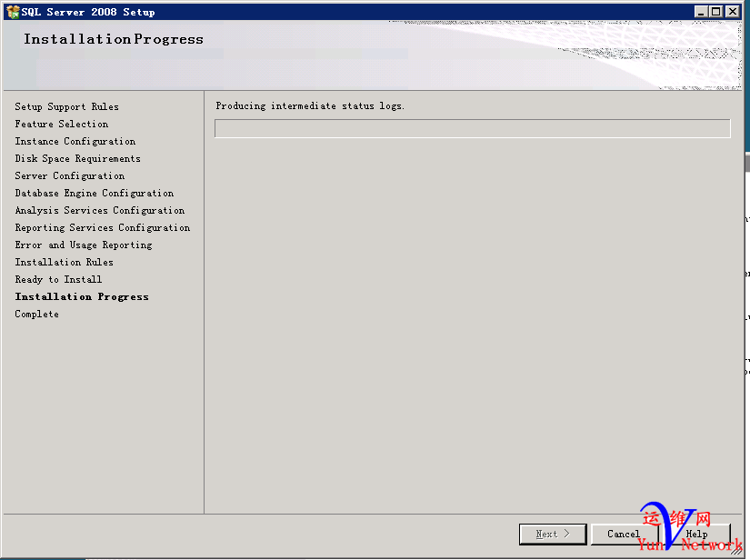Screen dimensions: 750x560
Task: Cancel the installation
Action: click(625, 534)
